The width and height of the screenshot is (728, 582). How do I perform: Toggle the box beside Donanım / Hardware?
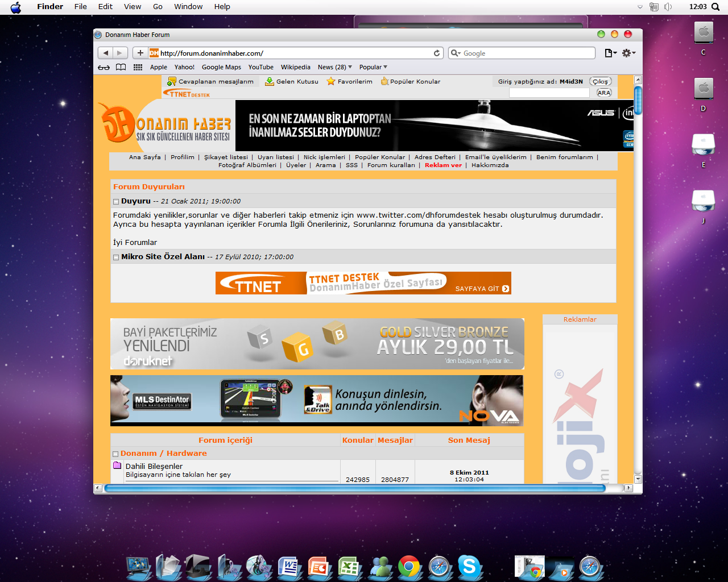[115, 454]
